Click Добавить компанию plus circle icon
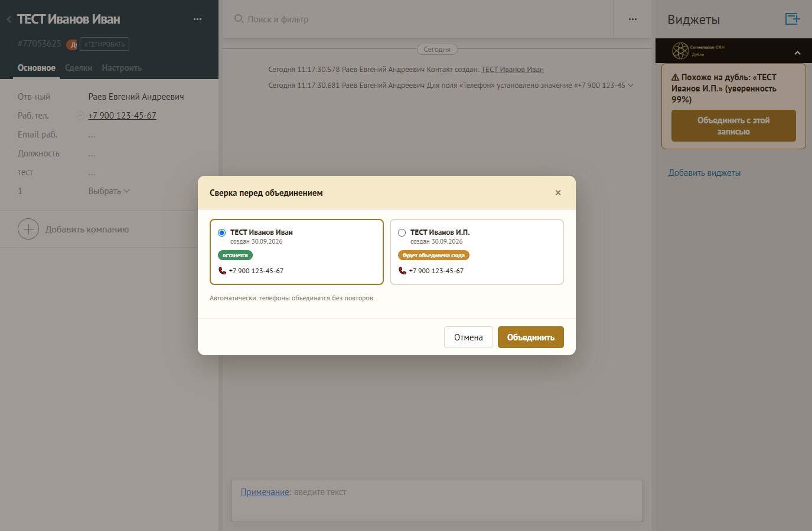 tap(28, 229)
